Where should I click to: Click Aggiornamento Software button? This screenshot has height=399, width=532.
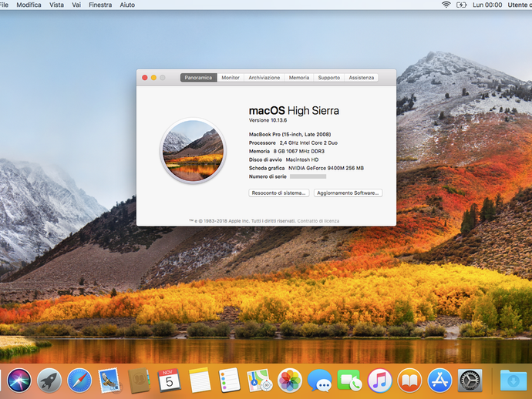click(348, 193)
